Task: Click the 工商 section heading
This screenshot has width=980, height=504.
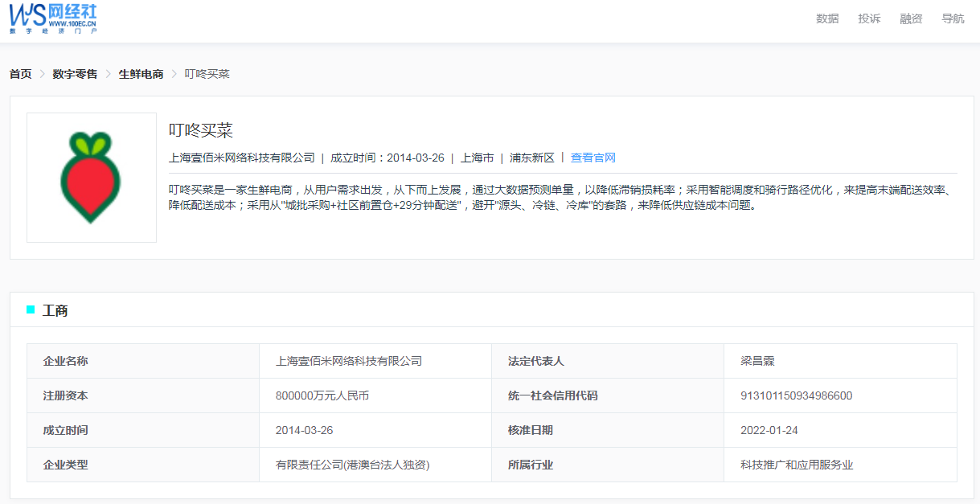Action: (x=55, y=310)
